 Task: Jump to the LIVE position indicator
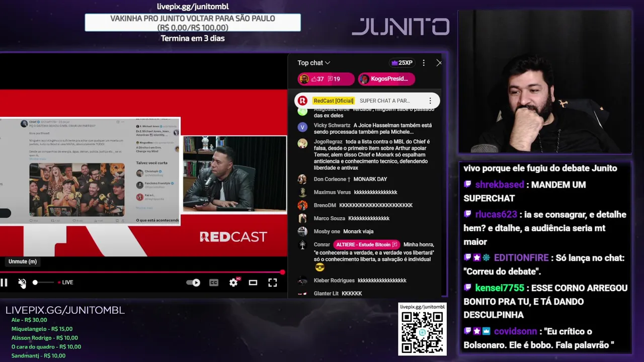tap(65, 283)
